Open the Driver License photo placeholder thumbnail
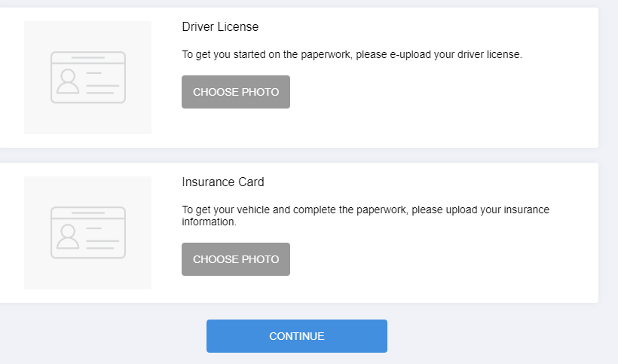 [x=88, y=78]
